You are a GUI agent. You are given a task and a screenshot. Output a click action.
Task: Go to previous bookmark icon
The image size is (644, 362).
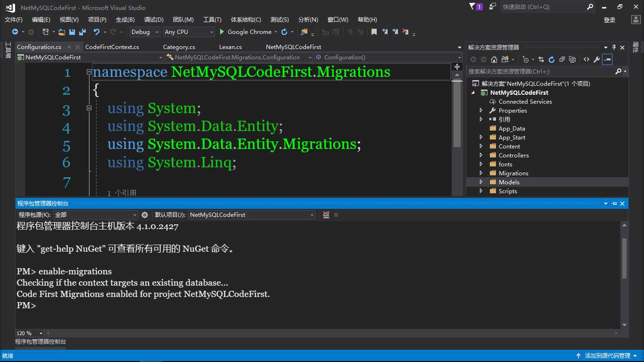click(x=385, y=32)
